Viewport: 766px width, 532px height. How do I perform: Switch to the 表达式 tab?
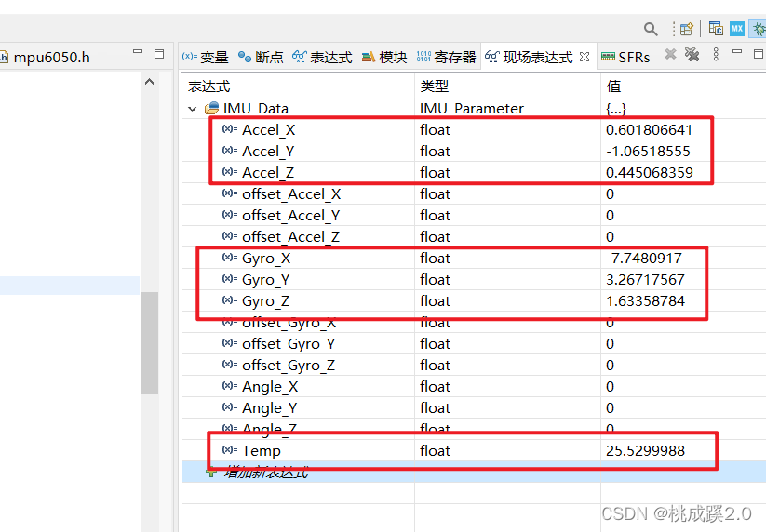tap(322, 57)
